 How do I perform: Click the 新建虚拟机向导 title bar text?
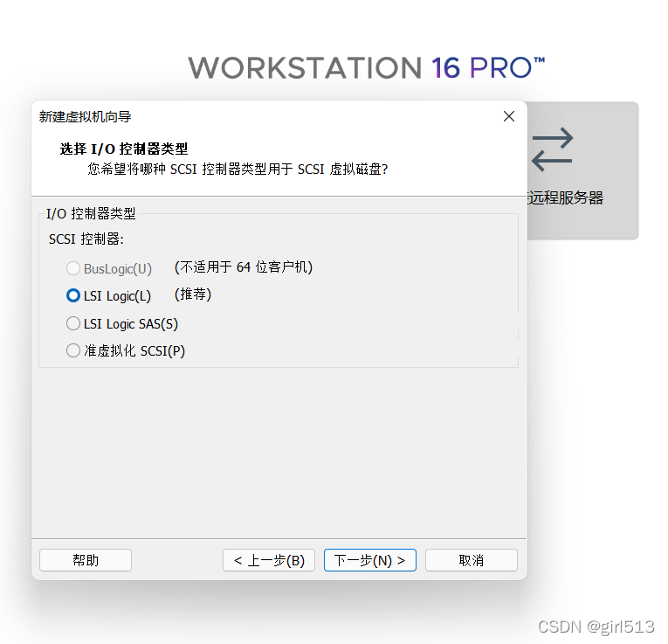[x=86, y=116]
